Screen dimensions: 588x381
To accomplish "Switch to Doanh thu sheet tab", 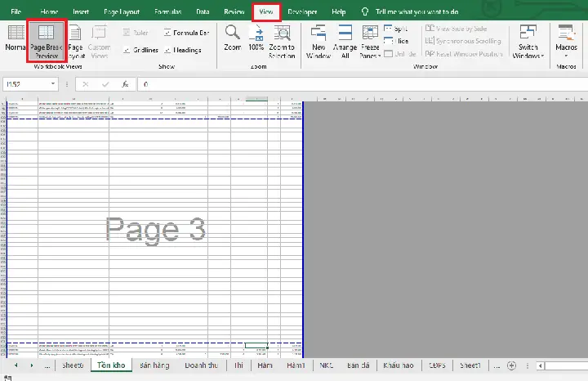I will tap(201, 365).
